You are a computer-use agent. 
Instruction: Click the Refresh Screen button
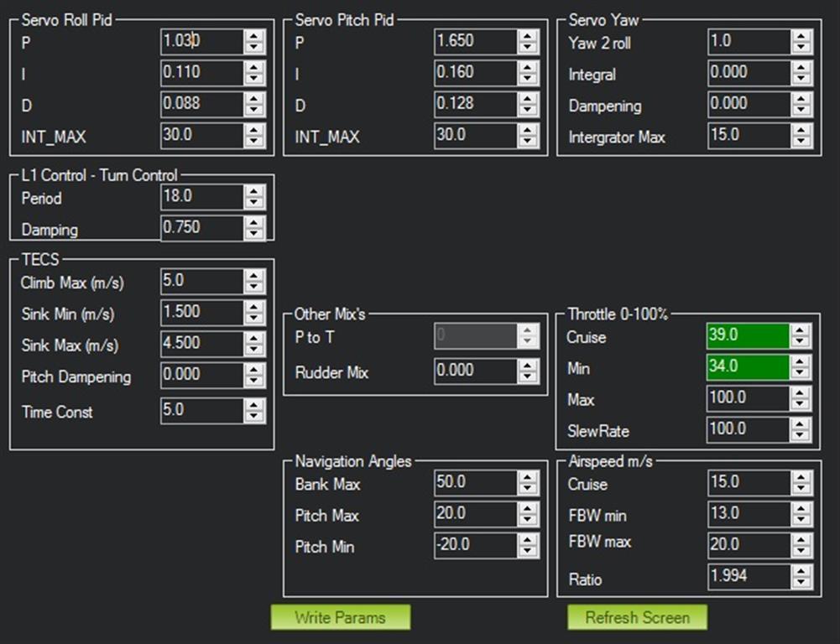[x=637, y=617]
